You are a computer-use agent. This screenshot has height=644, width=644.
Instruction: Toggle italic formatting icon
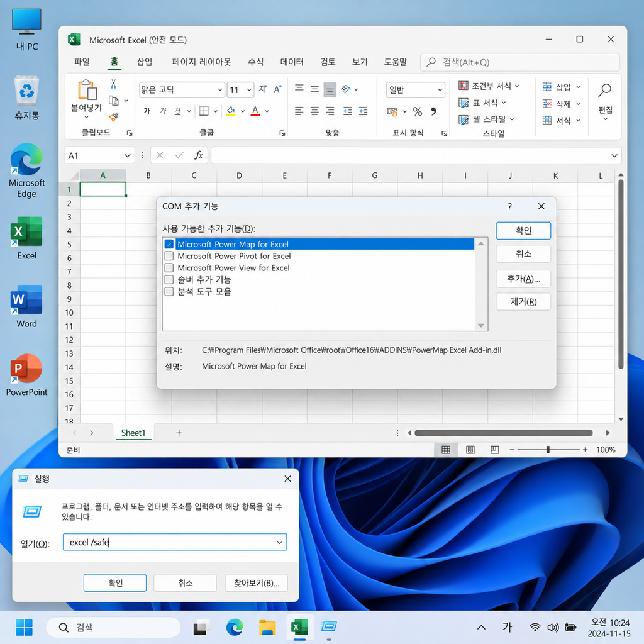coord(163,111)
